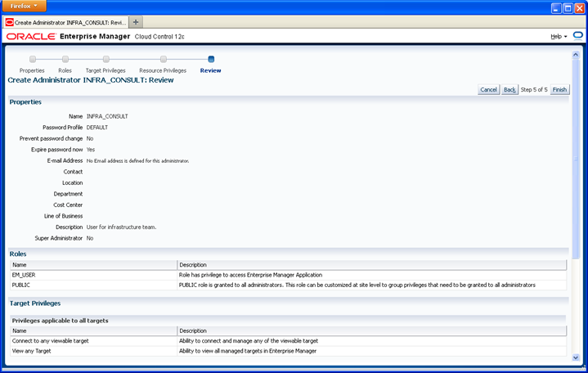
Task: Select the PUBLIC role row
Action: [289, 285]
